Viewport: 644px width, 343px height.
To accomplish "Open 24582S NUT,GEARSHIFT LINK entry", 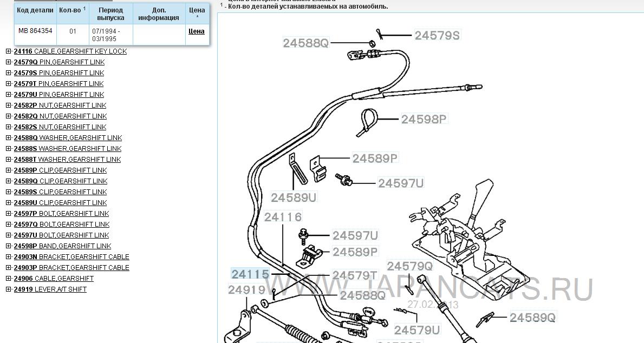I will [60, 127].
